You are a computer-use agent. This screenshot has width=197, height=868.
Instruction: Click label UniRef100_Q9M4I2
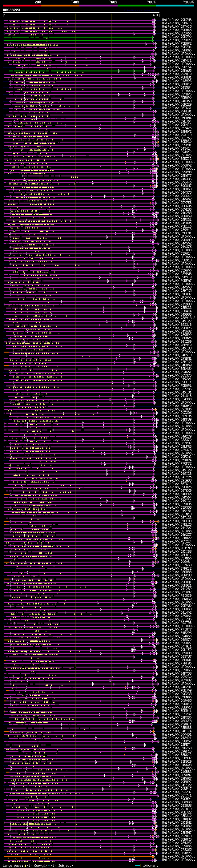(177, 125)
